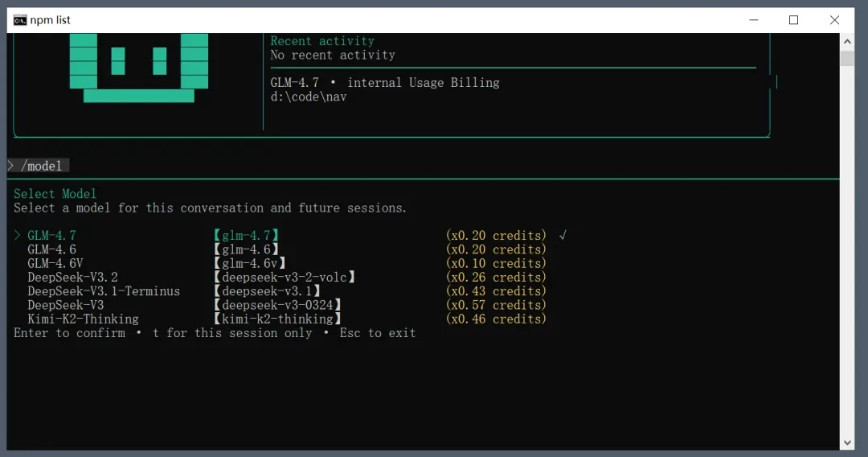
Task: Click the GLM-4.7 internal Usage Billing line
Action: pyautogui.click(x=385, y=83)
